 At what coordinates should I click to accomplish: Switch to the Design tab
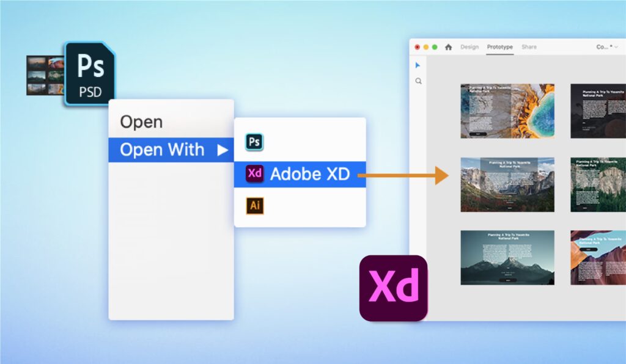click(x=469, y=47)
